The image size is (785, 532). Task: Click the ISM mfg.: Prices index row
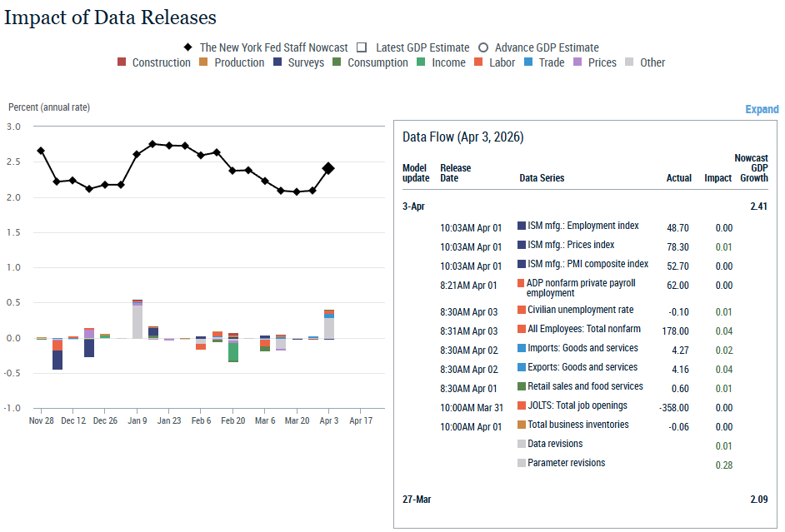(571, 246)
